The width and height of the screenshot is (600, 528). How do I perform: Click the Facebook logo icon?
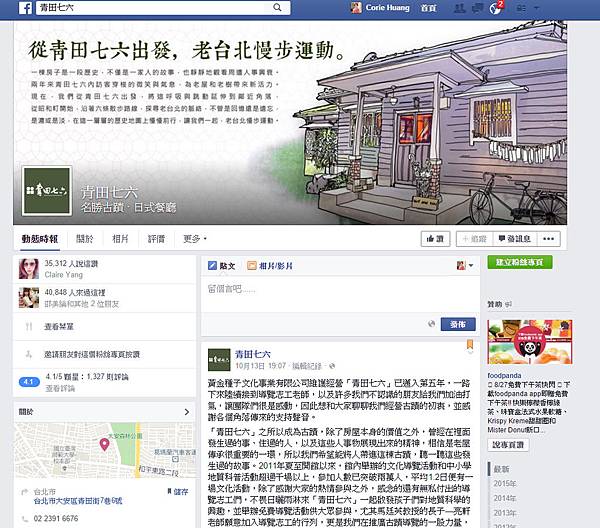pos(25,8)
